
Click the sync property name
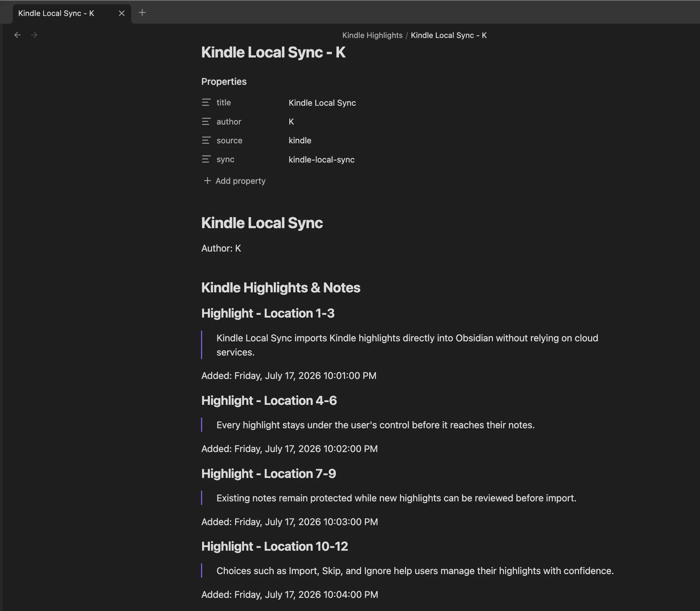226,159
